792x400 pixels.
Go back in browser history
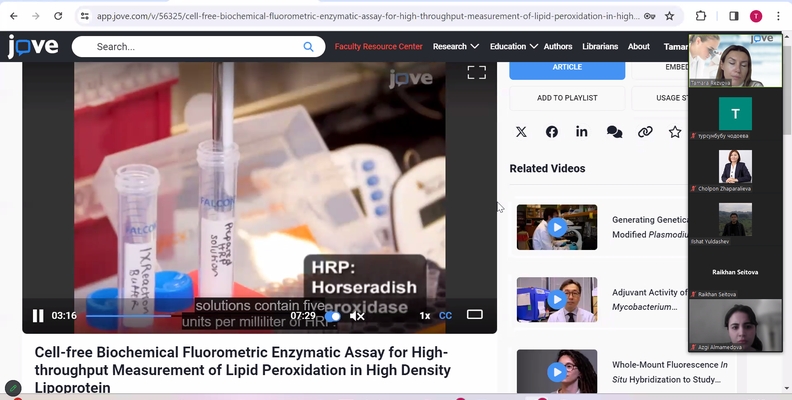point(14,16)
